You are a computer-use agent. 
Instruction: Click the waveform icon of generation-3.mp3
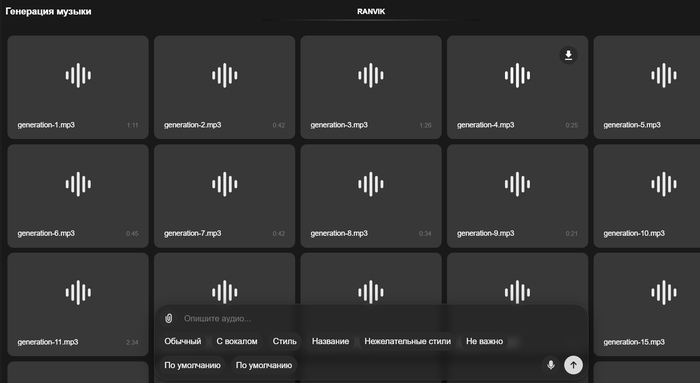coord(371,75)
